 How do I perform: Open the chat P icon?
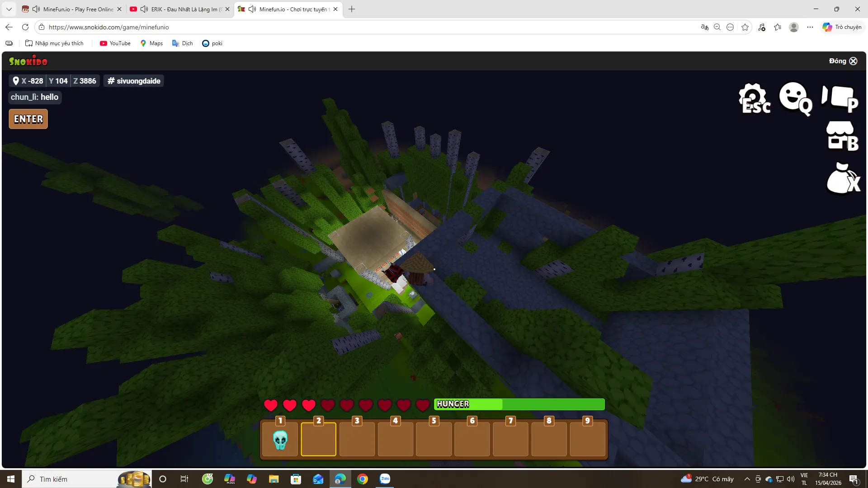click(840, 98)
